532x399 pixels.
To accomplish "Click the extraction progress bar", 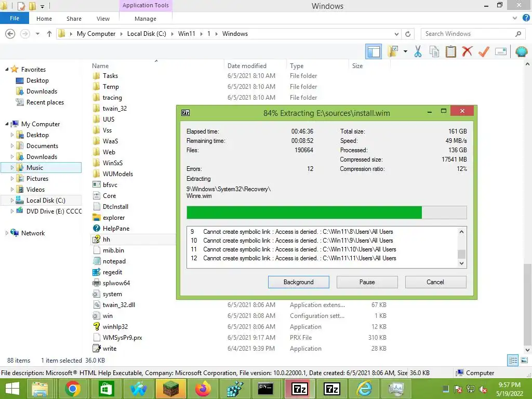I will [x=326, y=212].
